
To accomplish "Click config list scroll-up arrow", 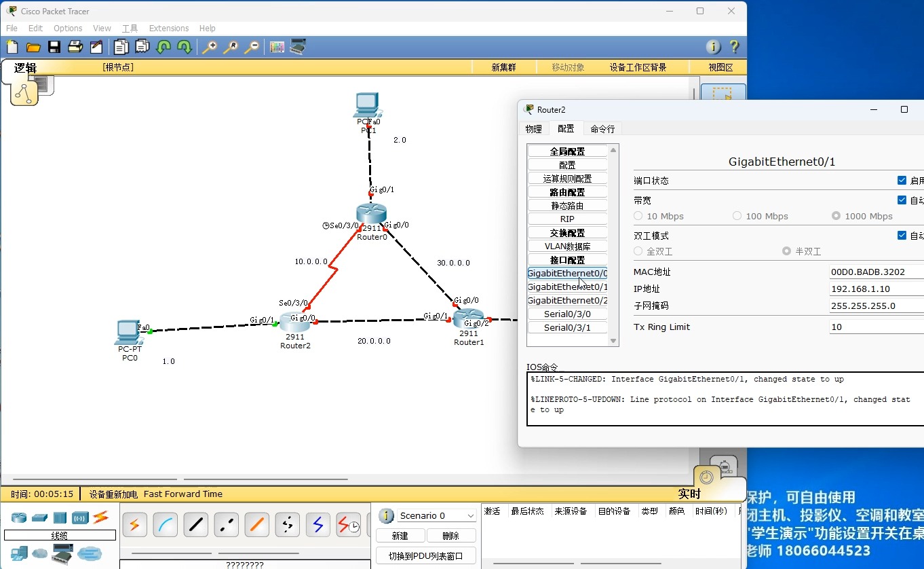I will click(x=613, y=150).
